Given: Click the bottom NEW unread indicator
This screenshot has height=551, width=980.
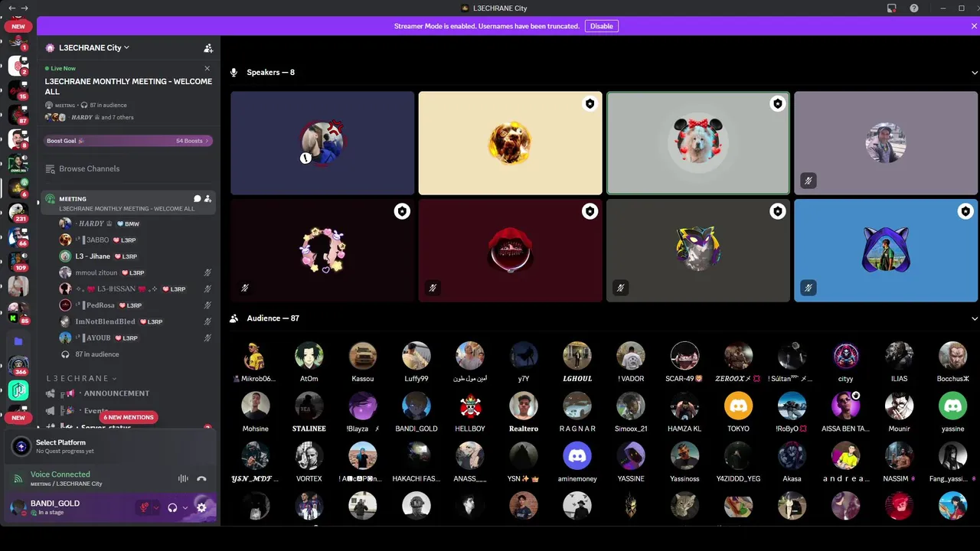Looking at the screenshot, I should 18,418.
